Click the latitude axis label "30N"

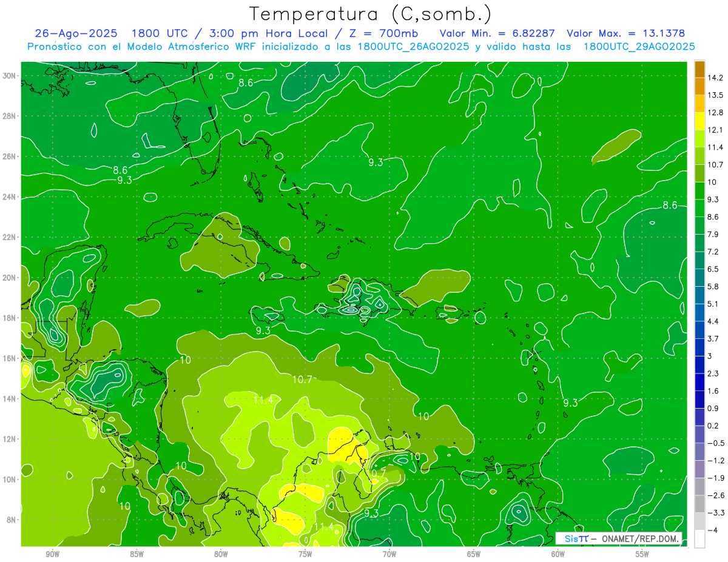[10, 76]
